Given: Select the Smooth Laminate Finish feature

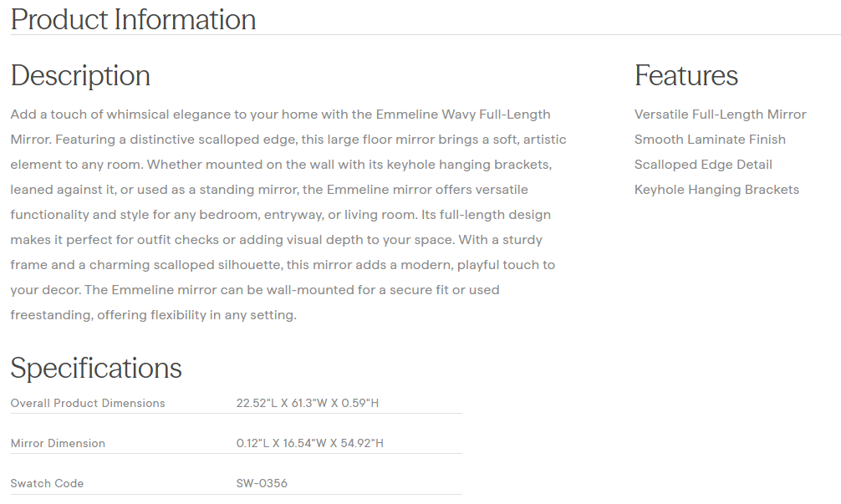Looking at the screenshot, I should tap(710, 140).
